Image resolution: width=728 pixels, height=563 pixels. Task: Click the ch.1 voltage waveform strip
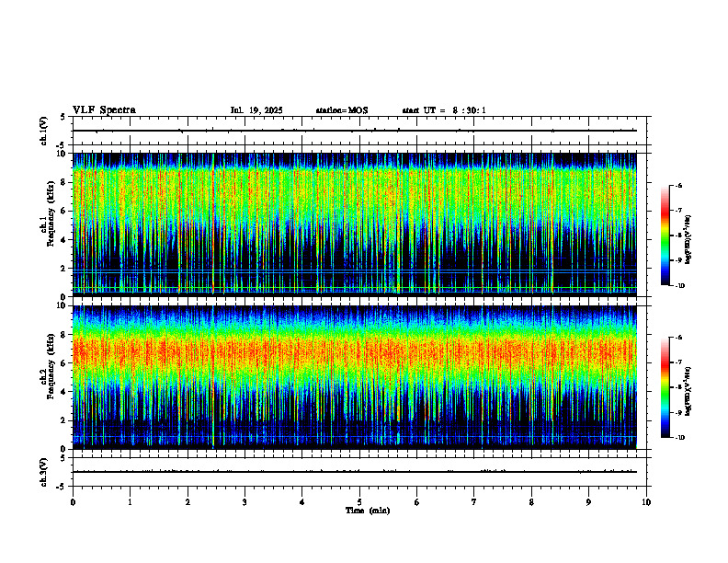(x=359, y=131)
